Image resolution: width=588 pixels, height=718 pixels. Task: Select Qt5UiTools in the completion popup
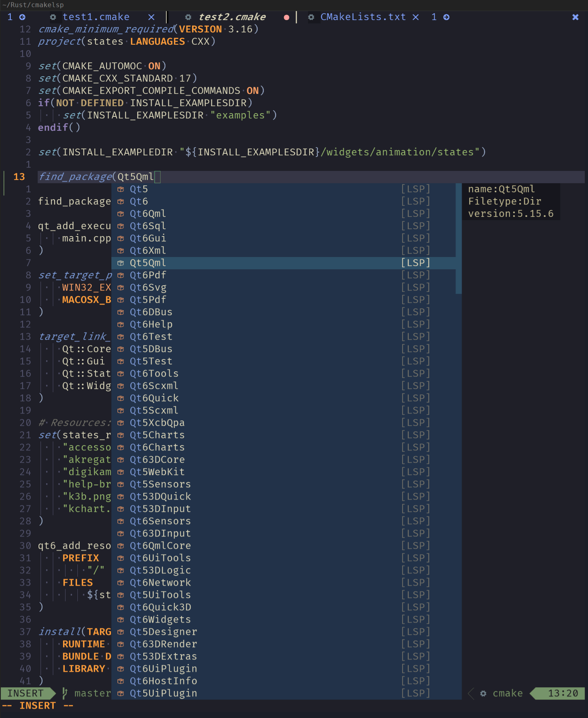(x=283, y=595)
